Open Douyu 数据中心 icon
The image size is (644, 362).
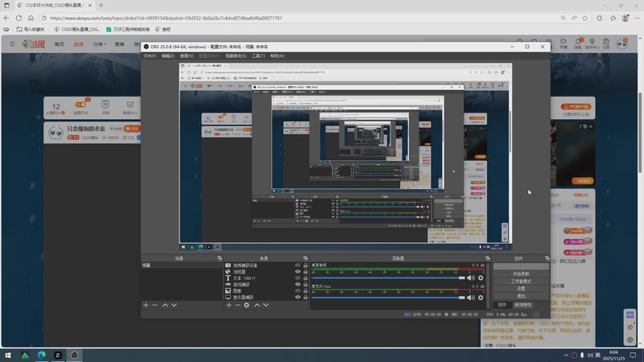point(130,108)
